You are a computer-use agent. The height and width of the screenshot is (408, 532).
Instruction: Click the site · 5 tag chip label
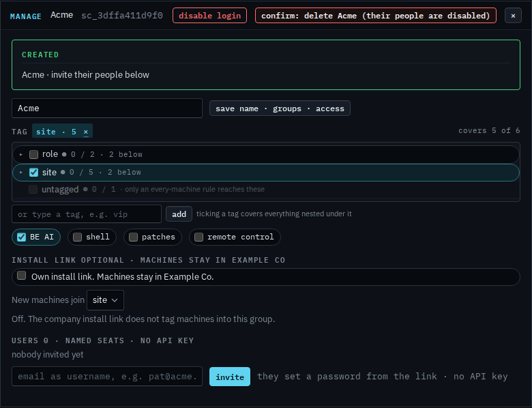point(56,132)
